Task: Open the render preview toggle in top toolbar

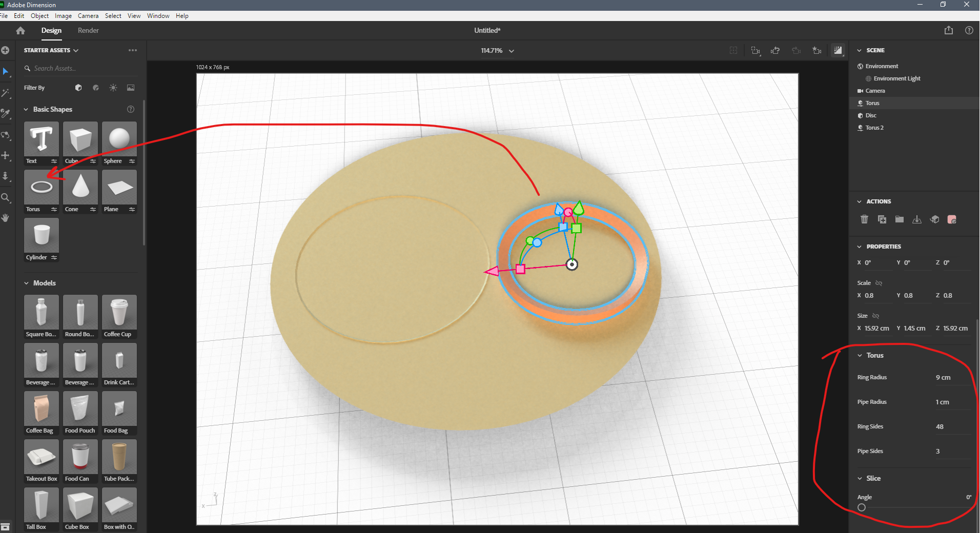Action: pos(839,50)
